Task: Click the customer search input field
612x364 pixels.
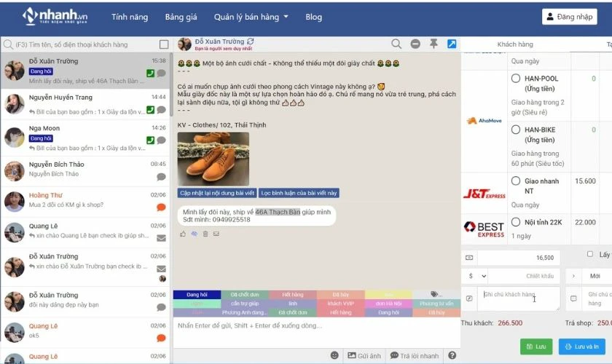Action: tap(86, 44)
